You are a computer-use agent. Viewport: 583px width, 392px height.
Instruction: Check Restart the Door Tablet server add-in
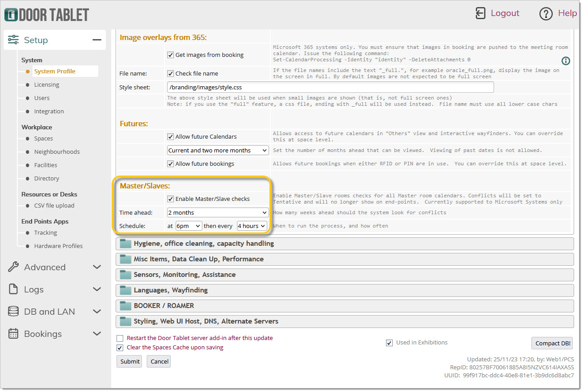[x=120, y=338]
